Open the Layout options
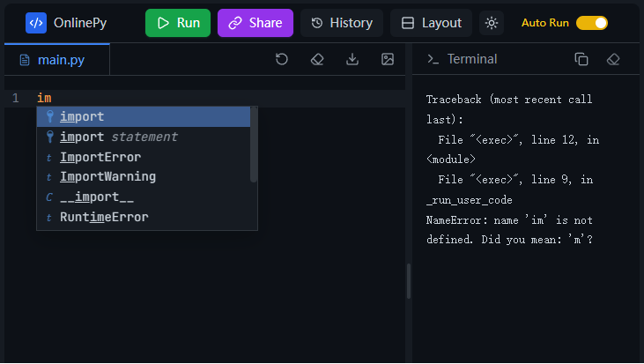Image resolution: width=644 pixels, height=364 pixels. pos(432,23)
